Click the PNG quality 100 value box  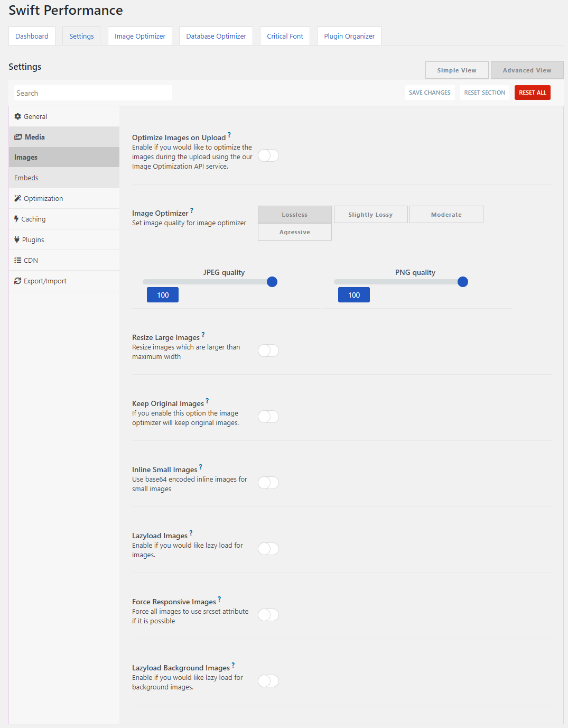354,295
